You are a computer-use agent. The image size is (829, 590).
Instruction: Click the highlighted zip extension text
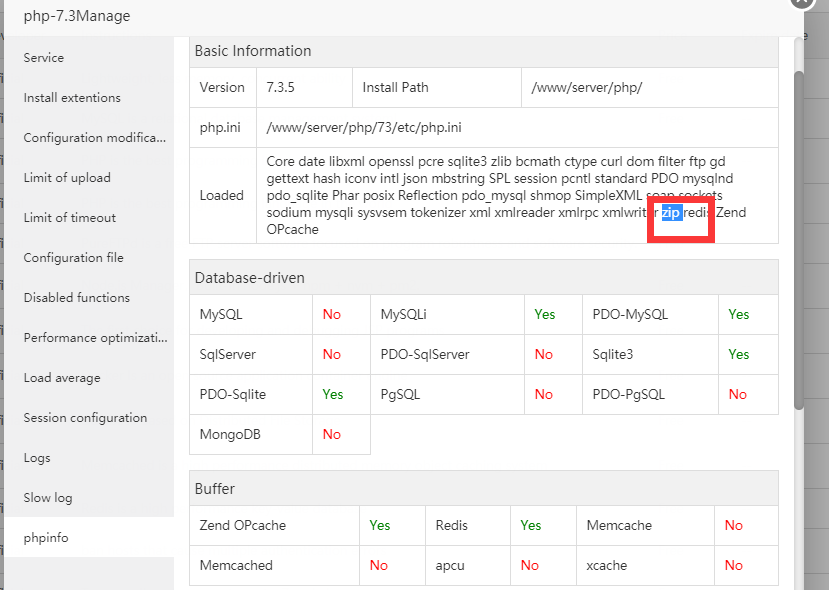tap(671, 212)
